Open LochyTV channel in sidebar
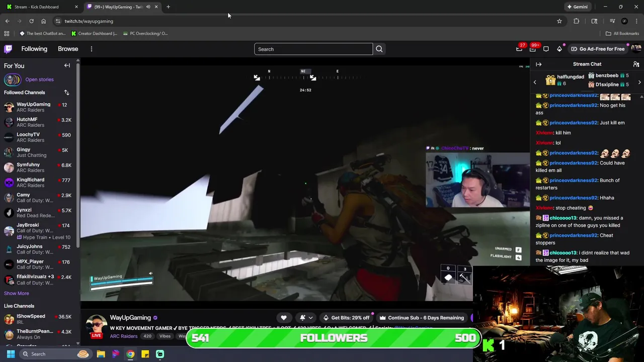 (x=39, y=137)
